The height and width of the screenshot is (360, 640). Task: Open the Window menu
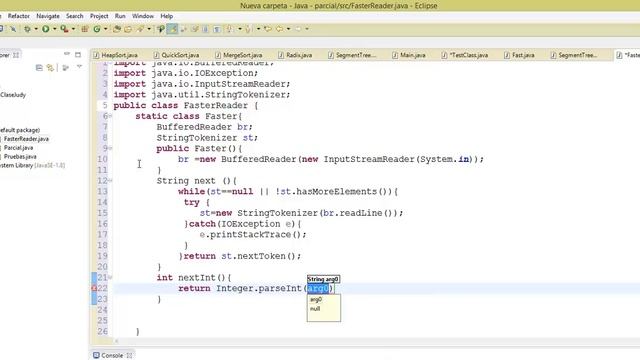(x=143, y=16)
